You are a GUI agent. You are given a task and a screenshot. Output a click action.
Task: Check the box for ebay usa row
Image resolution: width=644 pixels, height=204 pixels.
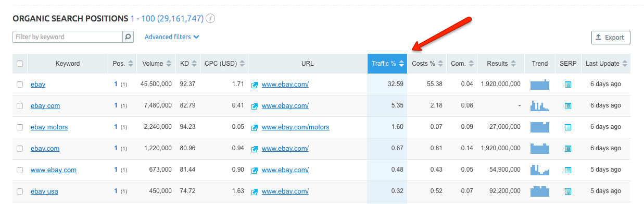pyautogui.click(x=20, y=191)
